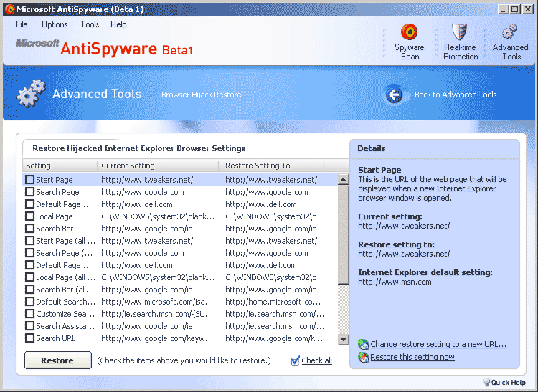Viewport: 538px width, 392px height.
Task: Maximize the AntiSpyware window
Action: pyautogui.click(x=515, y=9)
